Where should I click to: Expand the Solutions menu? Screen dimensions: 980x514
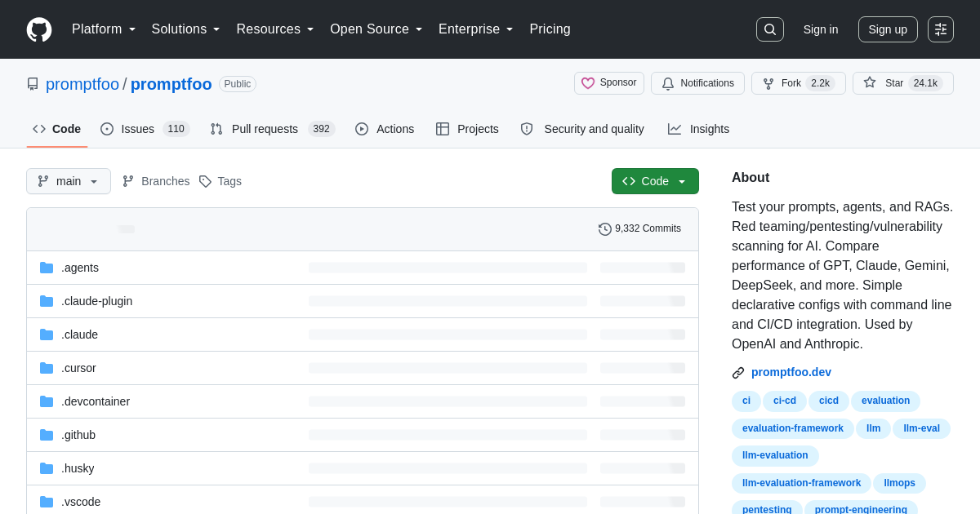click(x=186, y=29)
